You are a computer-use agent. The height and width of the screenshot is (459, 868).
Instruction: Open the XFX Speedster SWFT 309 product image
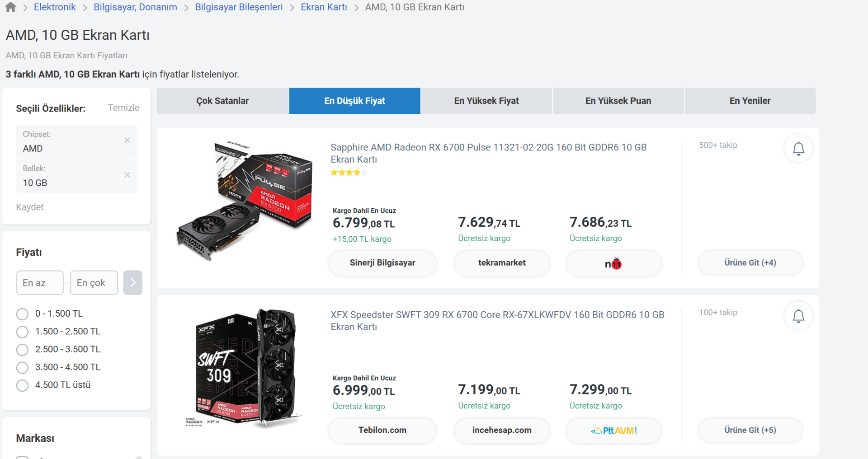point(245,368)
